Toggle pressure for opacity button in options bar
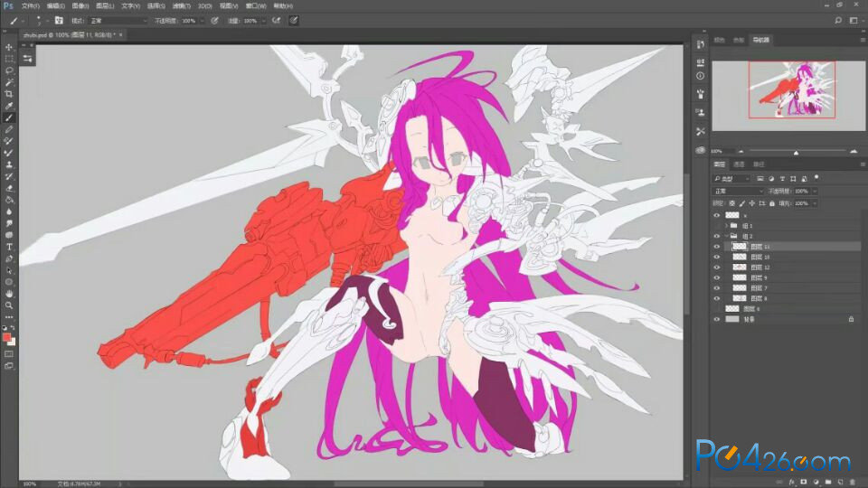 pos(214,21)
